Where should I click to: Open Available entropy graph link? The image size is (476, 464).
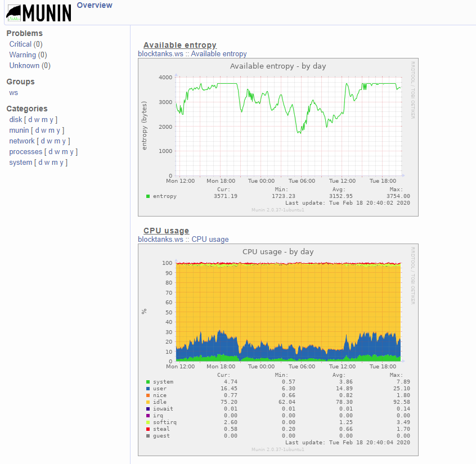click(x=218, y=54)
